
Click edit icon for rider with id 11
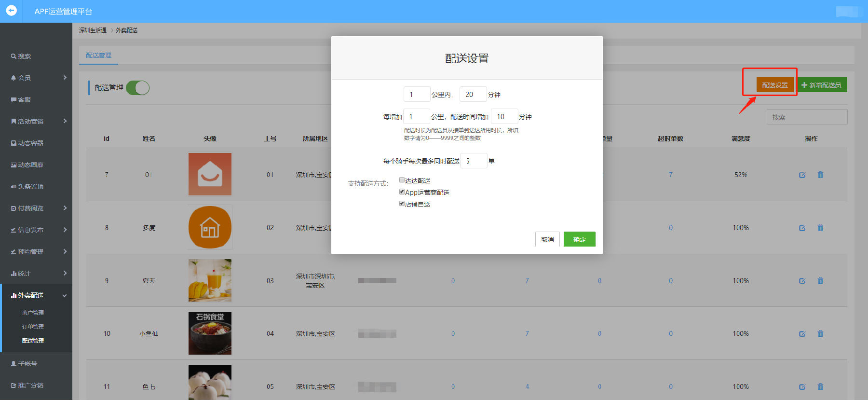(802, 386)
